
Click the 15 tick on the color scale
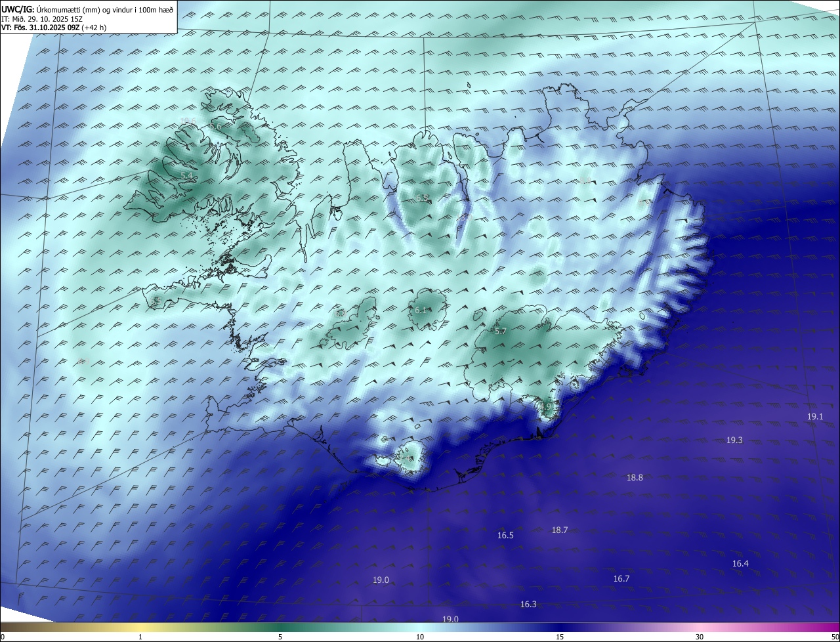point(560,637)
